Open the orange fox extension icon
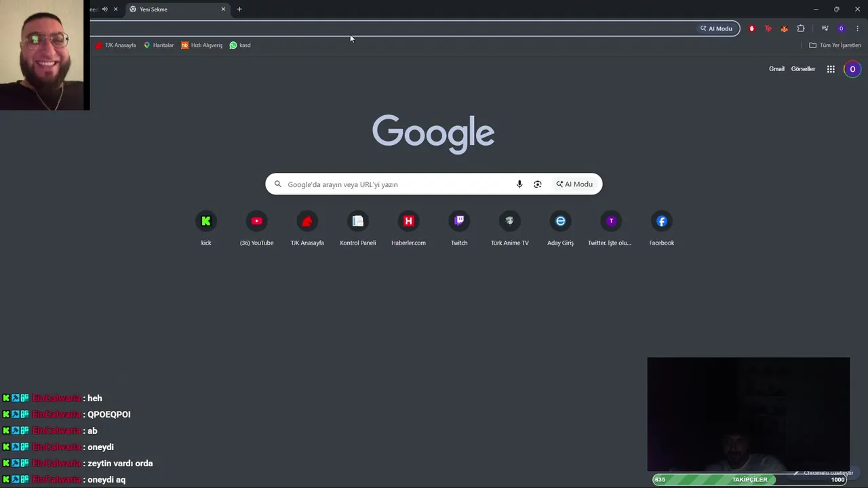The width and height of the screenshot is (868, 488). tap(784, 28)
